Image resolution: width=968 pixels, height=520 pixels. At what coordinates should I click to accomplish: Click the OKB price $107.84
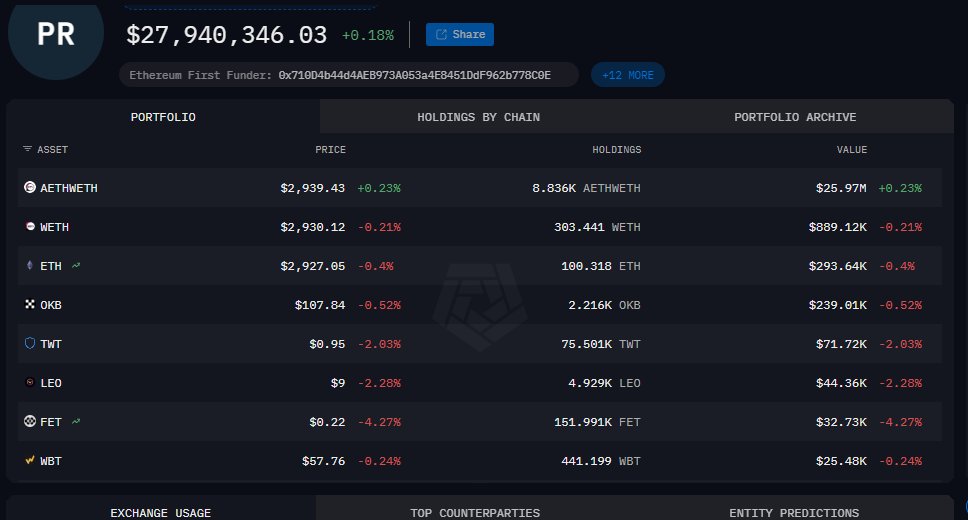[x=320, y=305]
